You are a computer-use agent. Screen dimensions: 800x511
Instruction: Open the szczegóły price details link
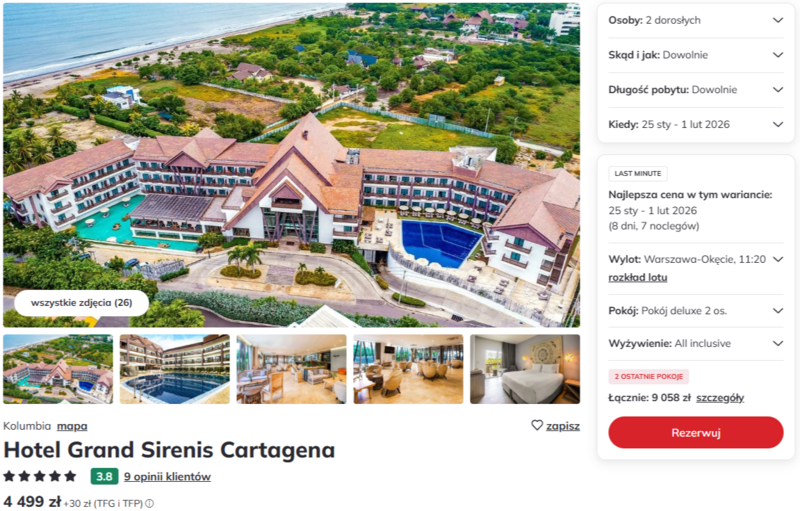coord(720,398)
